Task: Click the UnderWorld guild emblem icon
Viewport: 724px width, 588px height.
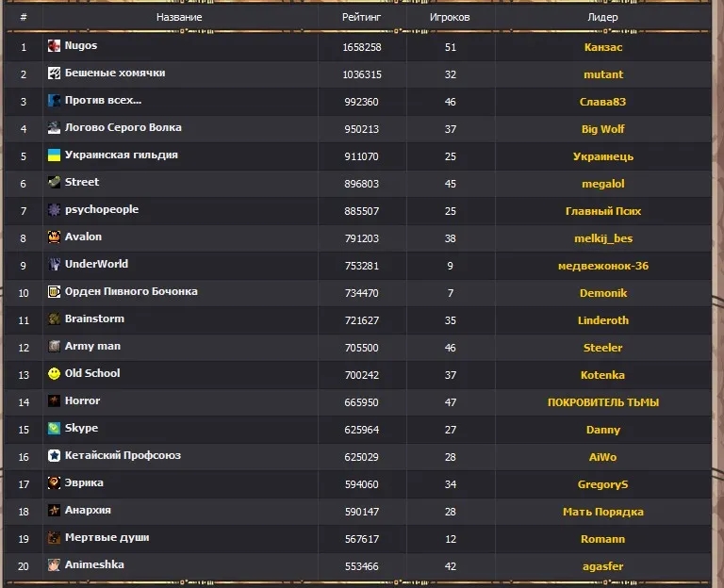Action: tap(54, 264)
